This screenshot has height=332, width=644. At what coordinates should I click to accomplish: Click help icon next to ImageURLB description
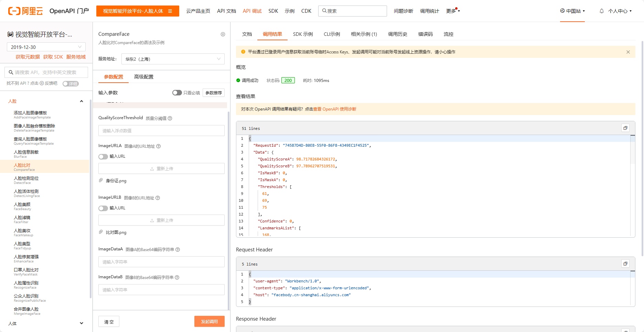[158, 198]
